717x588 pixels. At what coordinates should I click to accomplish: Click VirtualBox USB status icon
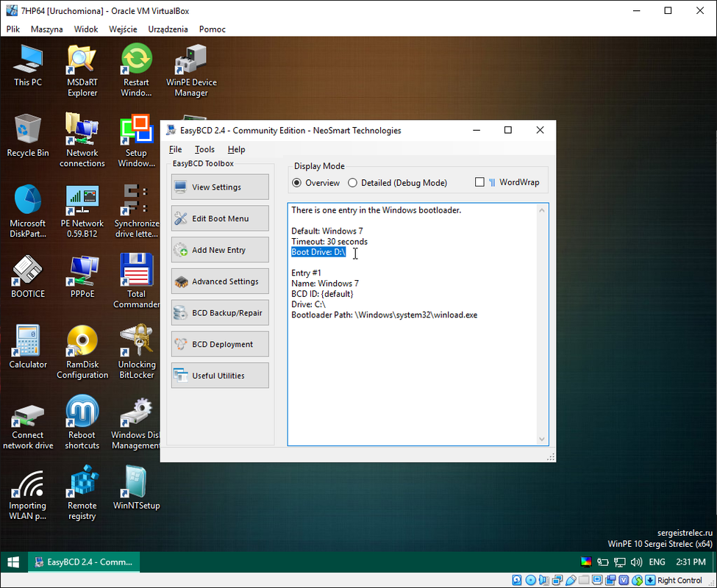point(571,580)
